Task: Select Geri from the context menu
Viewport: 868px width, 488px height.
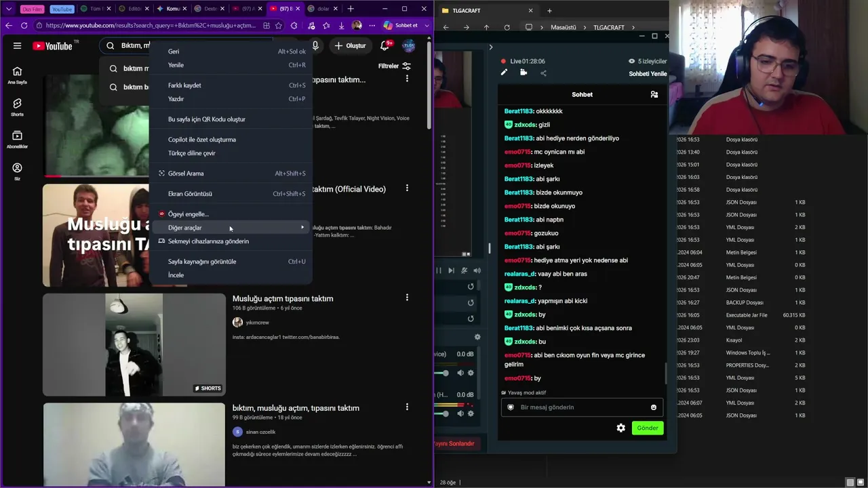Action: [x=231, y=52]
